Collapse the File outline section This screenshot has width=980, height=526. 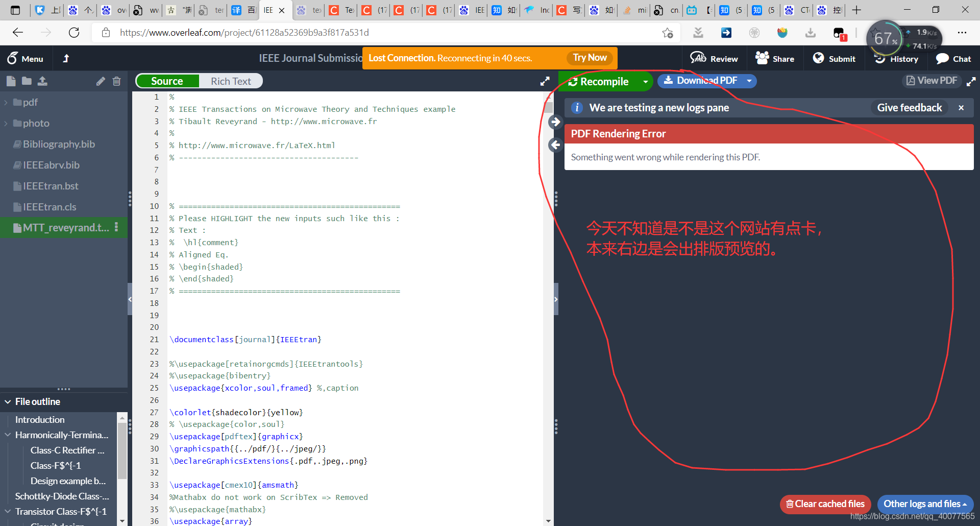click(x=8, y=402)
